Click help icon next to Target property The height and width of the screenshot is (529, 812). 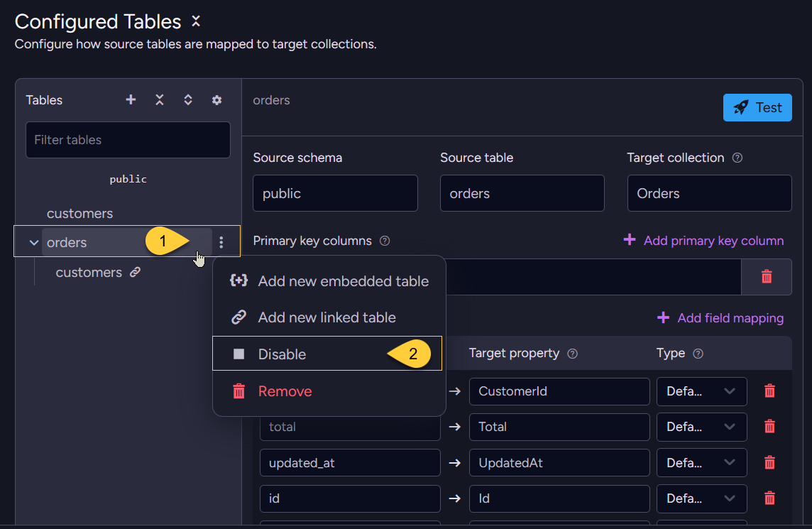pyautogui.click(x=572, y=354)
